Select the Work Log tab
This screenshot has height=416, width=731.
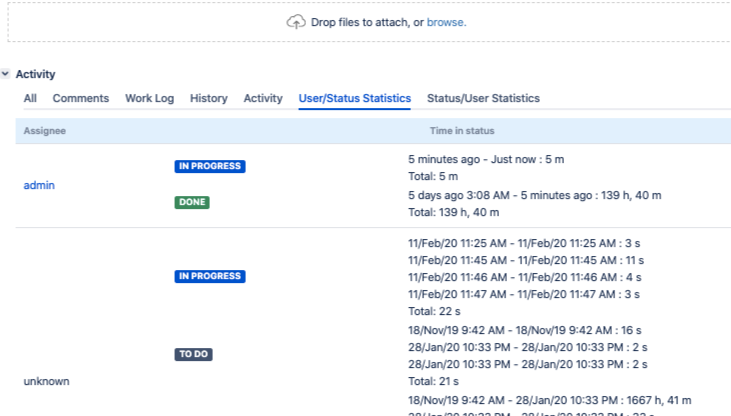click(x=149, y=98)
